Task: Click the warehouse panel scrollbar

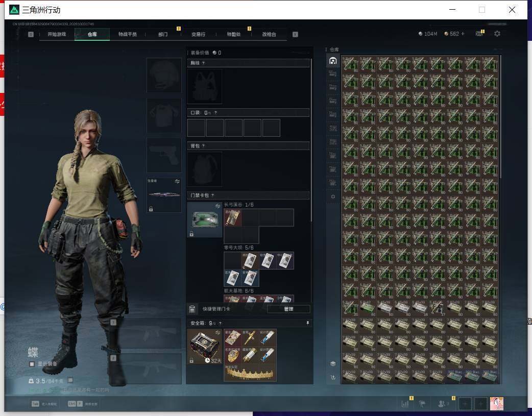Action: [x=500, y=116]
